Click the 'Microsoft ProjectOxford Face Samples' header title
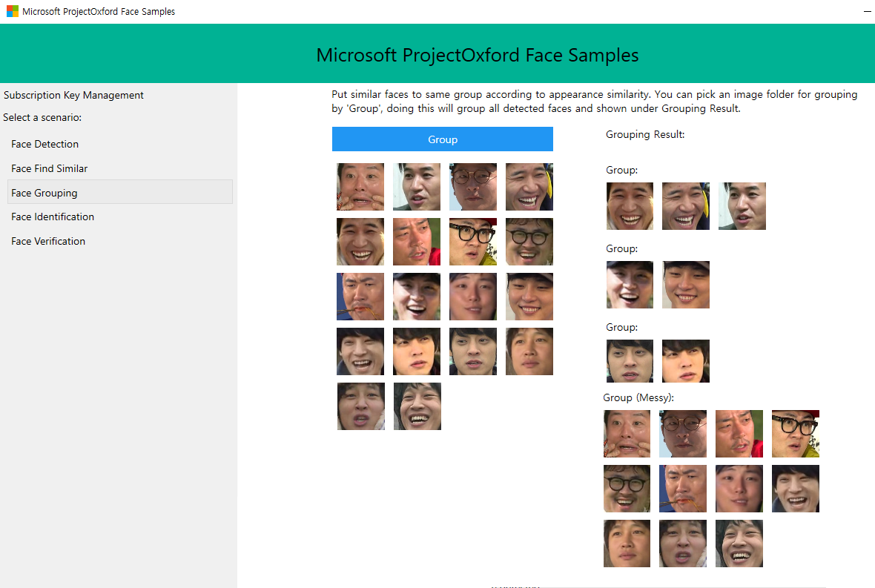 click(x=478, y=55)
